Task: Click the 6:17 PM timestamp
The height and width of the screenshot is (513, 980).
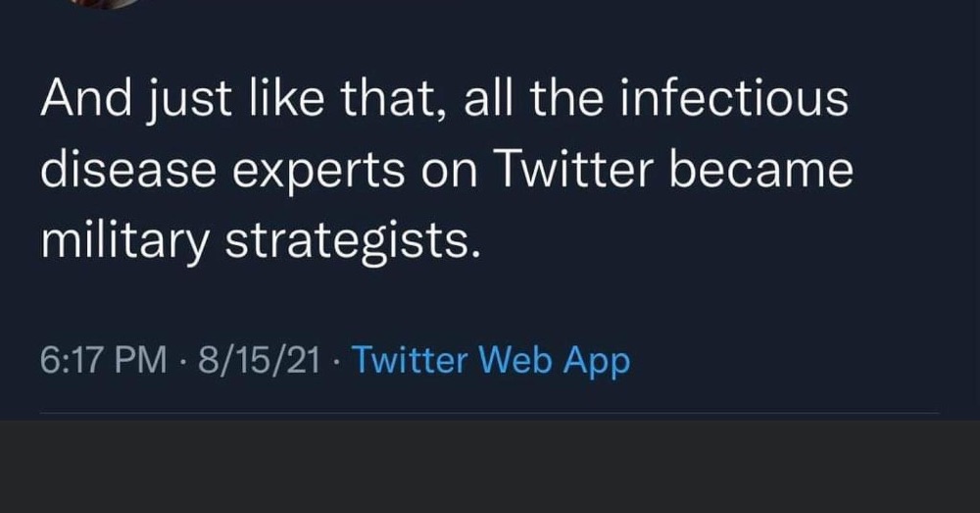Action: point(104,360)
